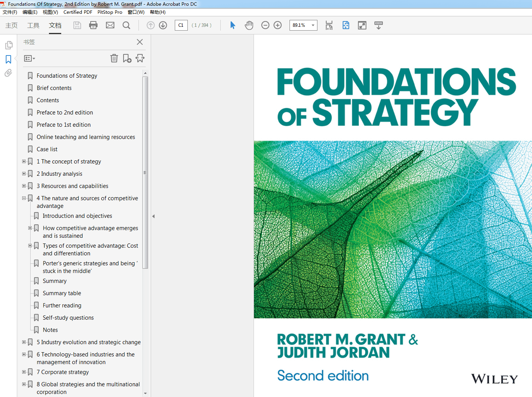This screenshot has height=397, width=532.
Task: Open the 视图(V) menu
Action: pos(50,12)
